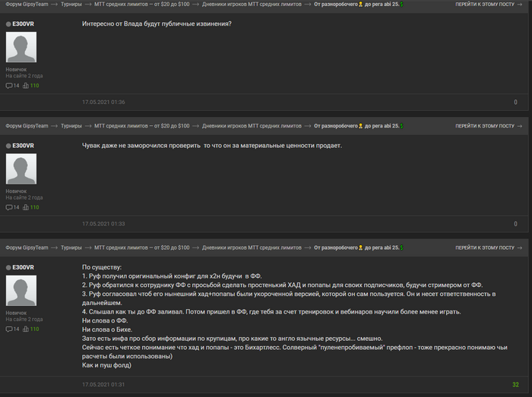Click the status dot beside E300VR in first post
The height and width of the screenshot is (397, 532).
click(x=8, y=24)
